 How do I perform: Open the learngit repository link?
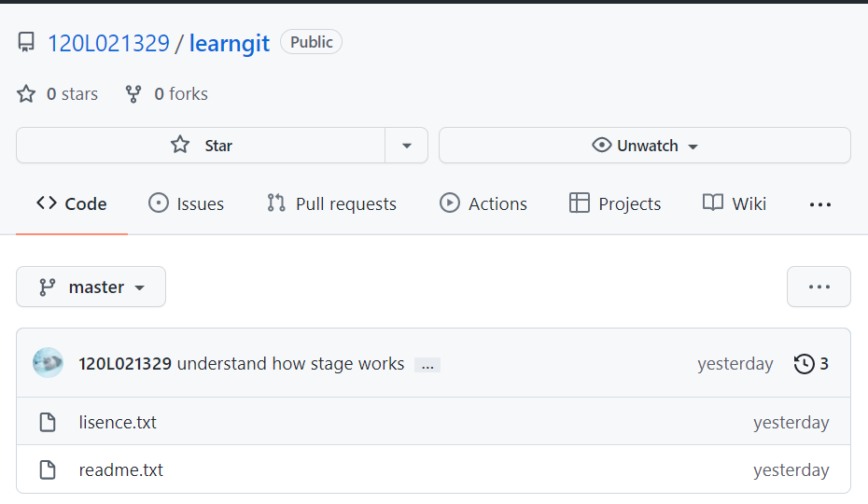[230, 43]
